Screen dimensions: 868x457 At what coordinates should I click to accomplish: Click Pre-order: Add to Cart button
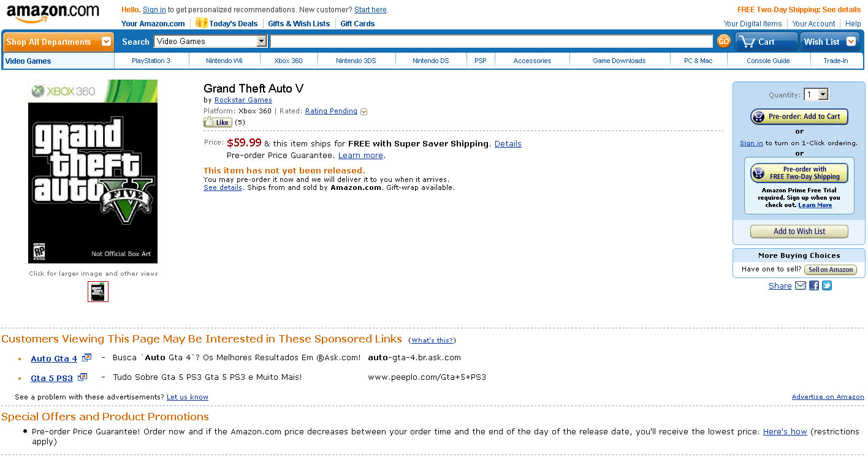(799, 116)
